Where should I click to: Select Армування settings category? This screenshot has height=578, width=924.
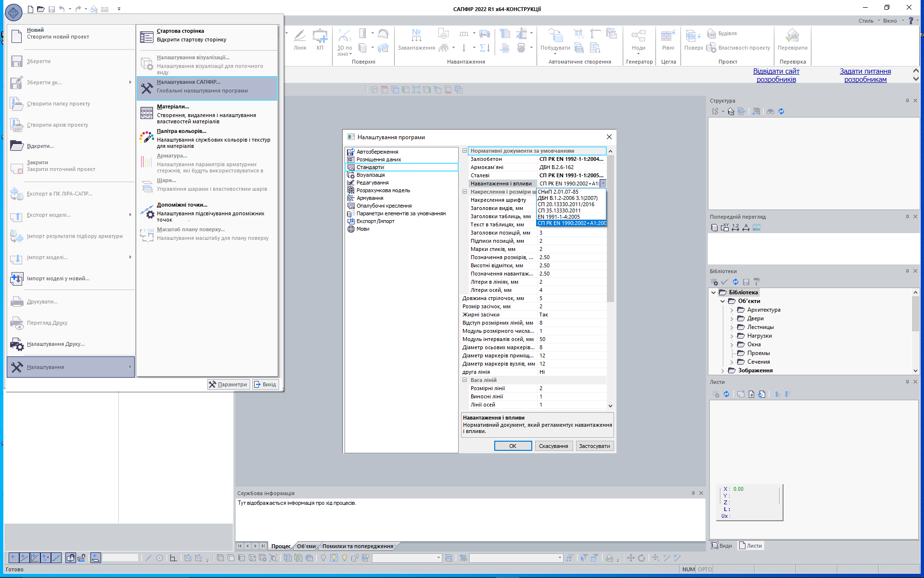tap(370, 198)
